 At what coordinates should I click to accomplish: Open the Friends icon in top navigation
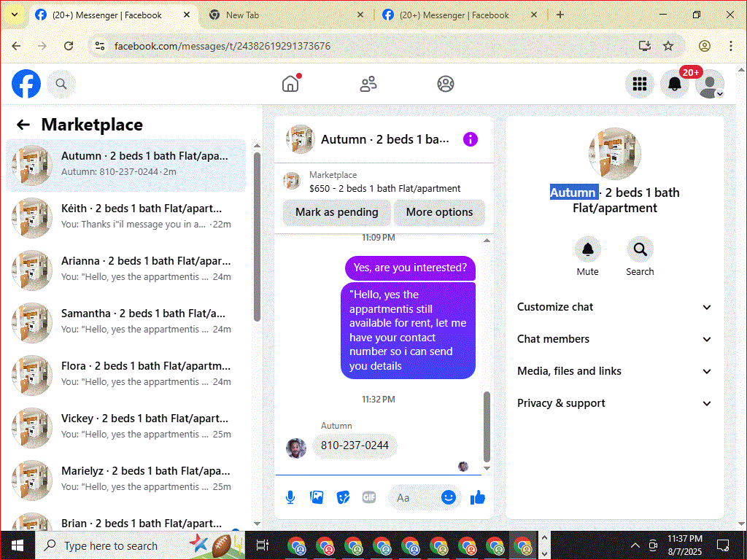click(368, 84)
